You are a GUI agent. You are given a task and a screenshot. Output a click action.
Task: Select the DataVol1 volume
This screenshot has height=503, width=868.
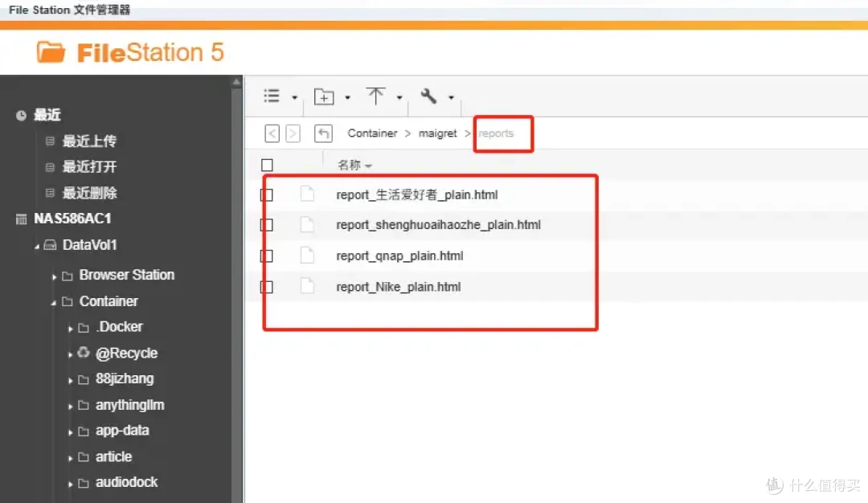point(90,245)
